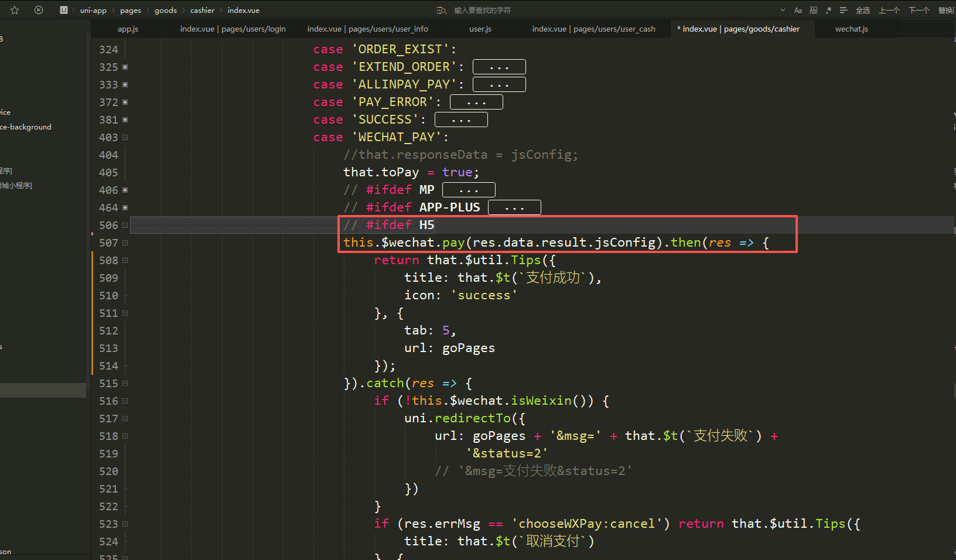Image resolution: width=956 pixels, height=560 pixels.
Task: Click the 全选 select-all button
Action: click(862, 10)
